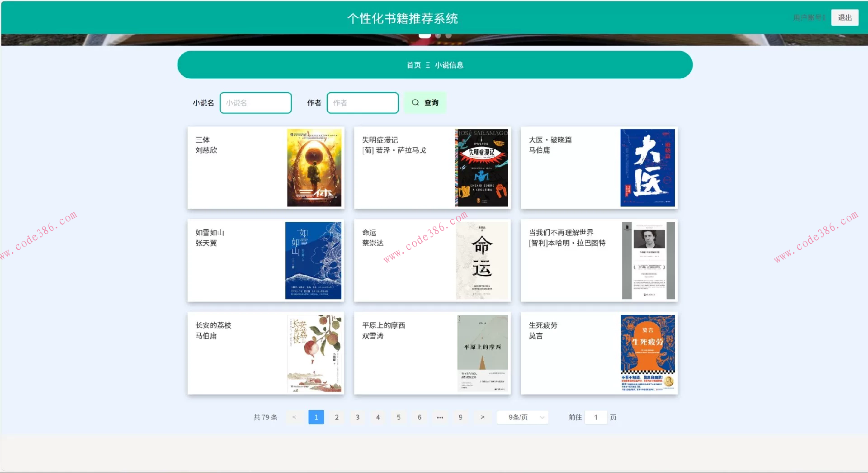Click the 退出 logout button

pos(844,18)
